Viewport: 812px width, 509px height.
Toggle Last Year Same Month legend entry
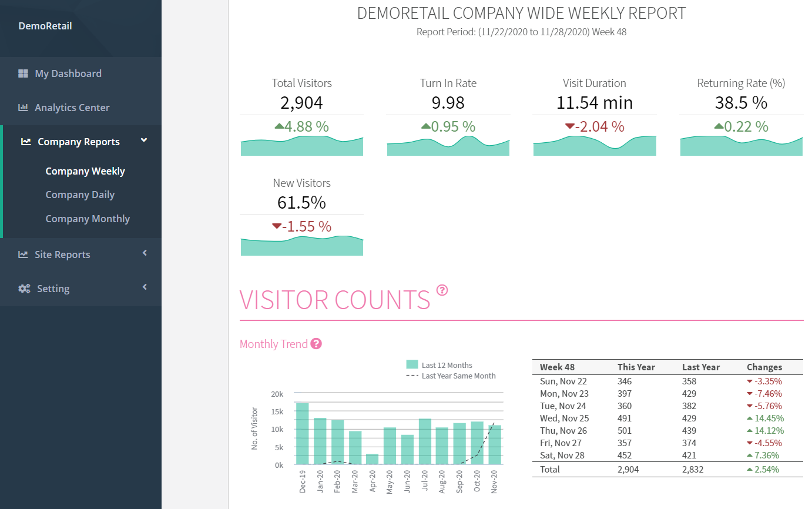(451, 376)
